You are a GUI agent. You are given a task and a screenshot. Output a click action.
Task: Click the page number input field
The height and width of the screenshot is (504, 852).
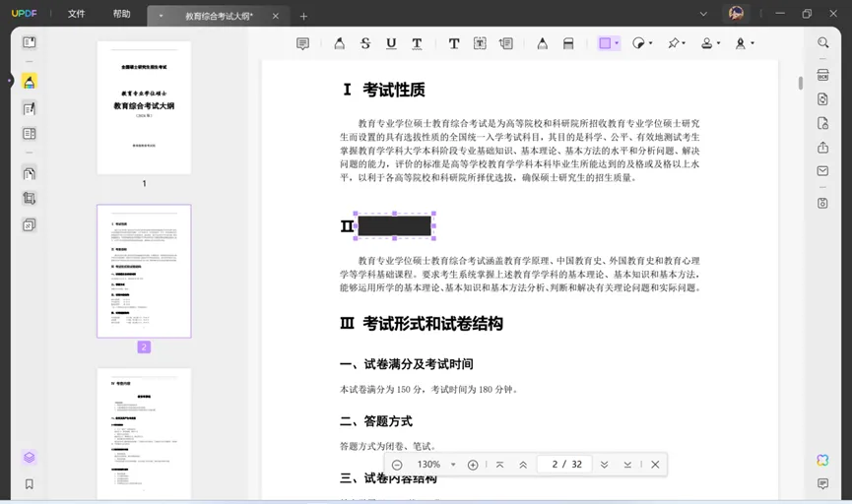(564, 465)
